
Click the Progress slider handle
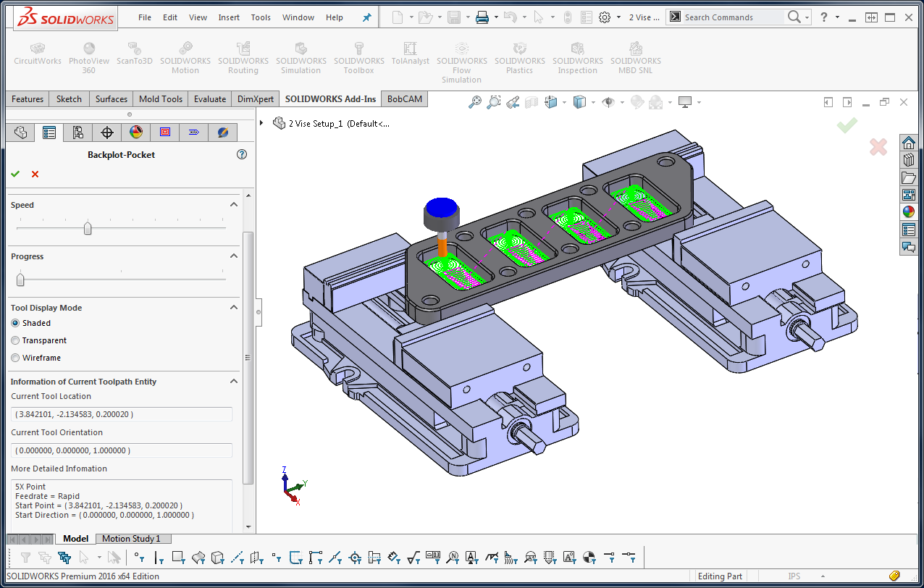pos(20,280)
